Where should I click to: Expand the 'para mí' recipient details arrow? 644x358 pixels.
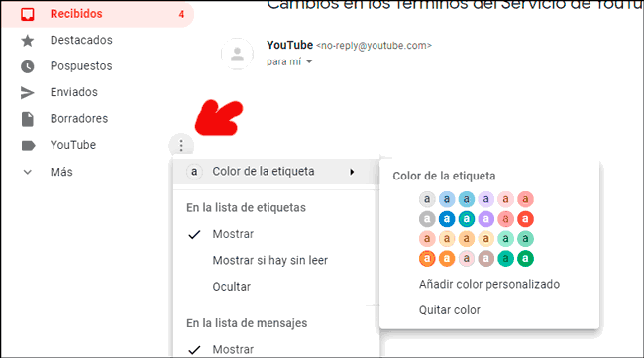[309, 62]
